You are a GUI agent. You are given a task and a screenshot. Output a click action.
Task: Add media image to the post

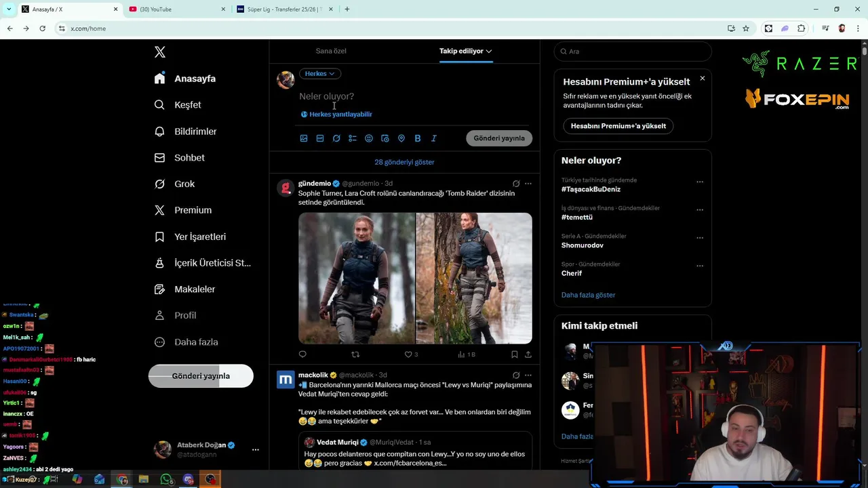click(x=304, y=138)
